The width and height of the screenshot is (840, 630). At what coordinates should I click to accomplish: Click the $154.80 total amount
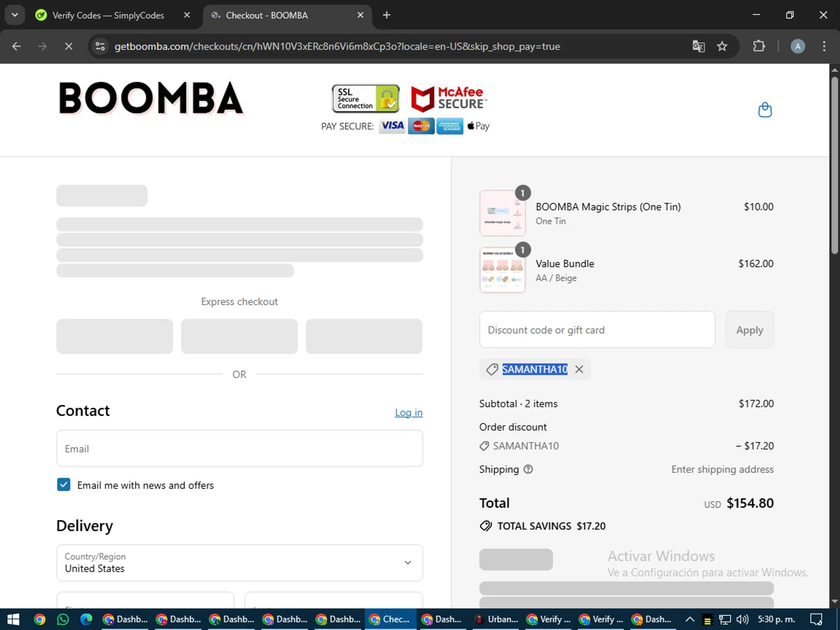click(x=750, y=503)
